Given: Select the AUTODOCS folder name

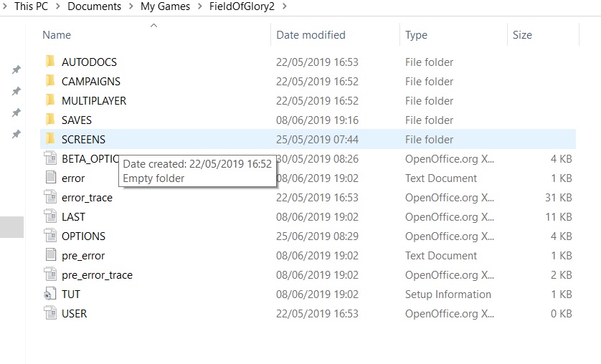Looking at the screenshot, I should (90, 62).
